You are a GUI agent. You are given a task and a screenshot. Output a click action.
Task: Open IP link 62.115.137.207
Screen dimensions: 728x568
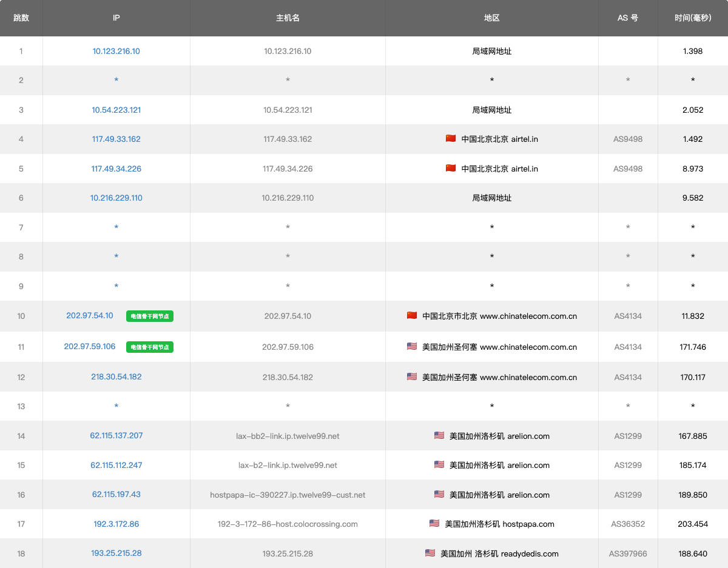(x=116, y=435)
